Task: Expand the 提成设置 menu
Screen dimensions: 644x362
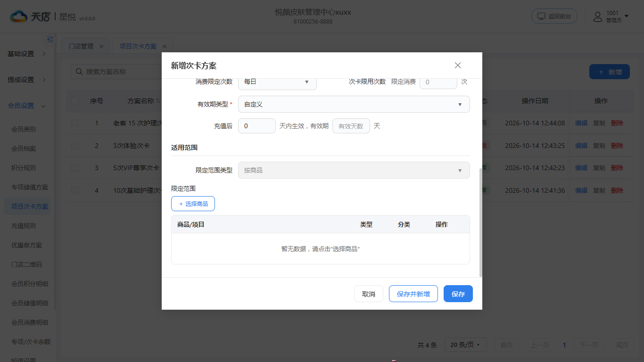Action: pos(27,80)
